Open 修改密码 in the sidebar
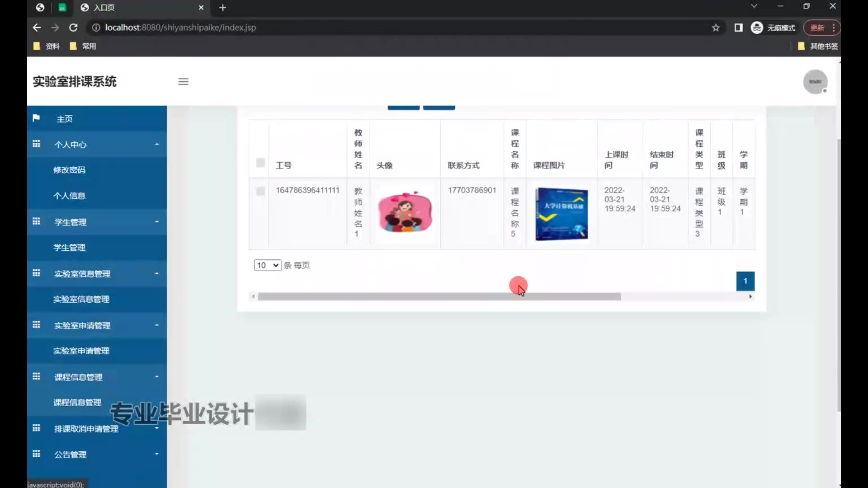 tap(69, 170)
